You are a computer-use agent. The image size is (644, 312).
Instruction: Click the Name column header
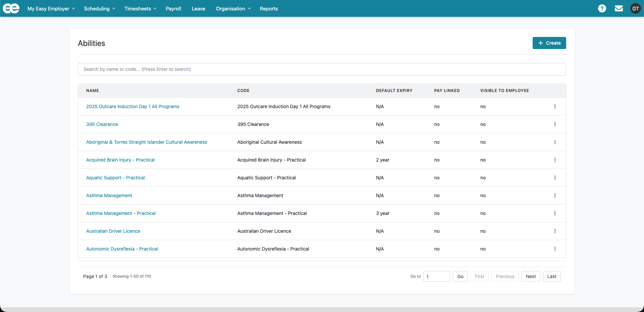[93, 91]
